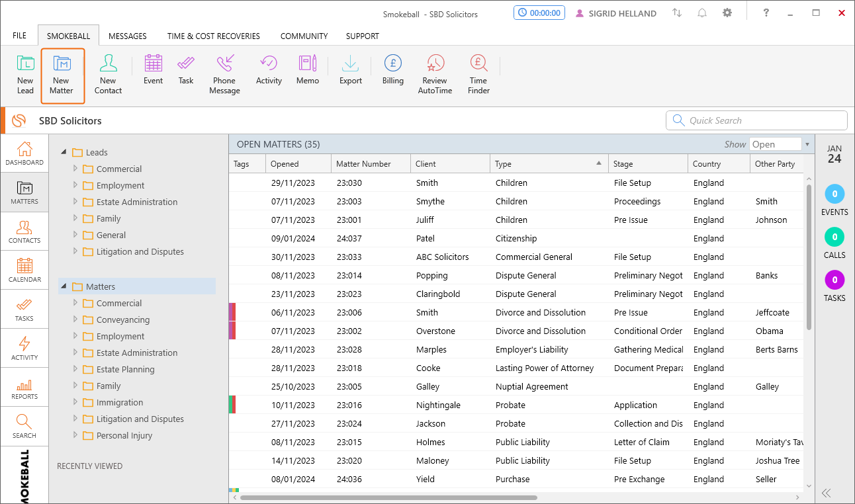Add a new Task from the ribbon
Screen dimensions: 855x504
pos(186,69)
